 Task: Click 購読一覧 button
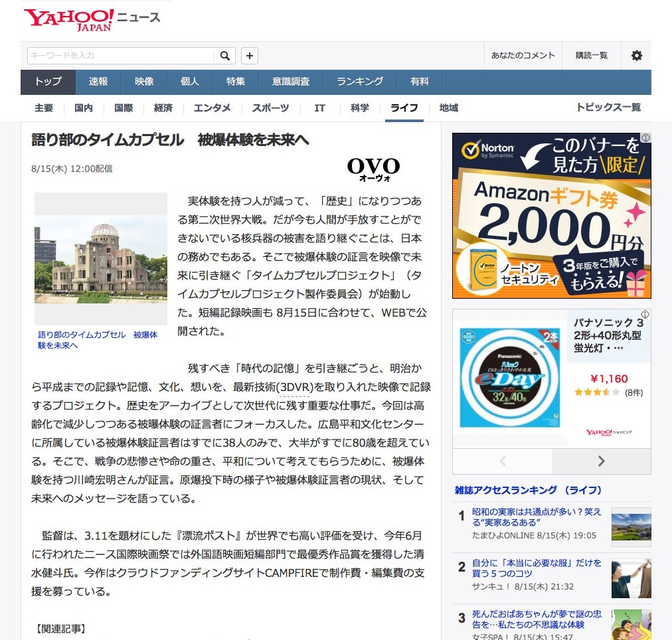[591, 56]
